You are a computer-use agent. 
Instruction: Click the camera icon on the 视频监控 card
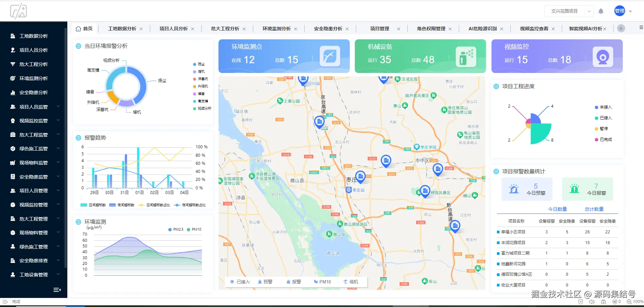[x=603, y=56]
